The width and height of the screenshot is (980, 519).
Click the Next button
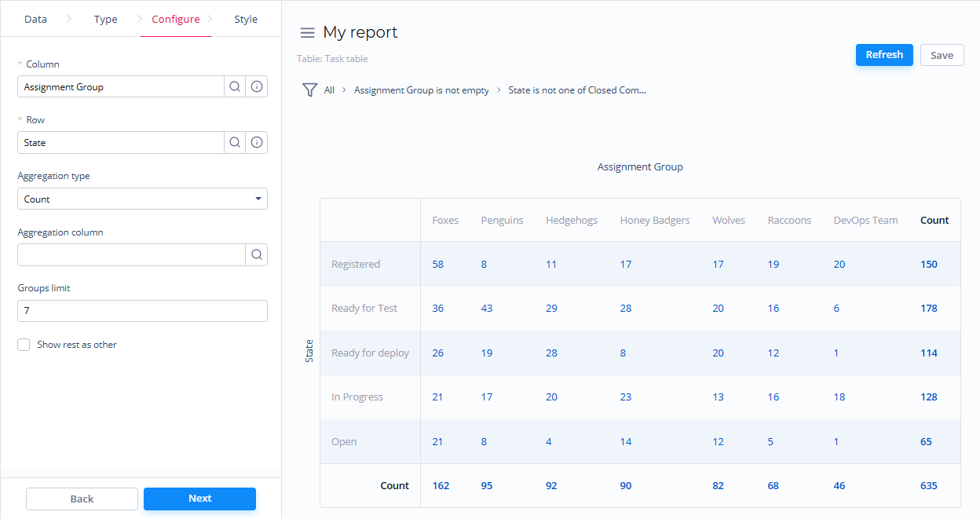(x=199, y=499)
